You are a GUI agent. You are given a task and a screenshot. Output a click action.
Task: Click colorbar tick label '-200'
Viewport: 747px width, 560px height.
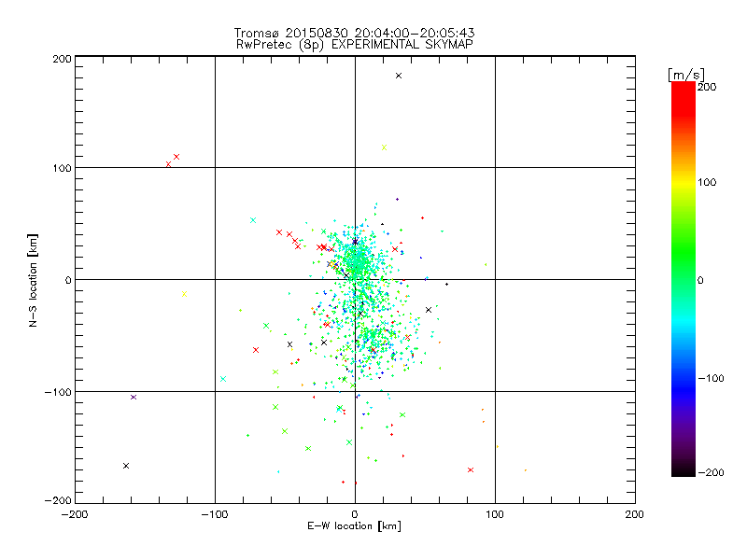pos(711,472)
